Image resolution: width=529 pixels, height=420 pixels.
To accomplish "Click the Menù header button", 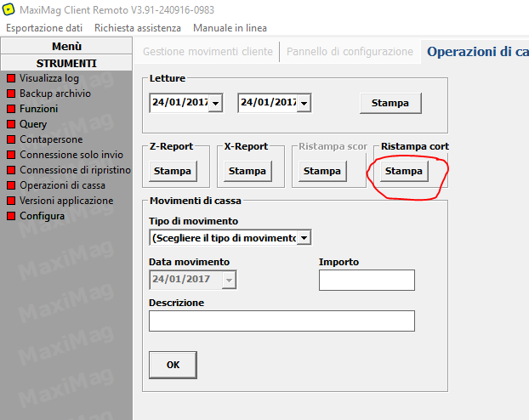I will [x=66, y=46].
